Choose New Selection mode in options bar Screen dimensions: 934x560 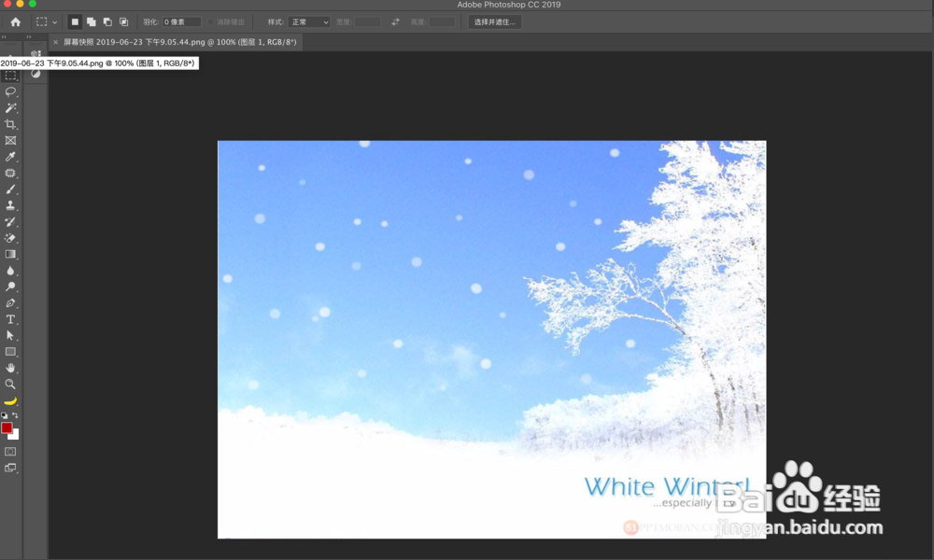tap(75, 22)
